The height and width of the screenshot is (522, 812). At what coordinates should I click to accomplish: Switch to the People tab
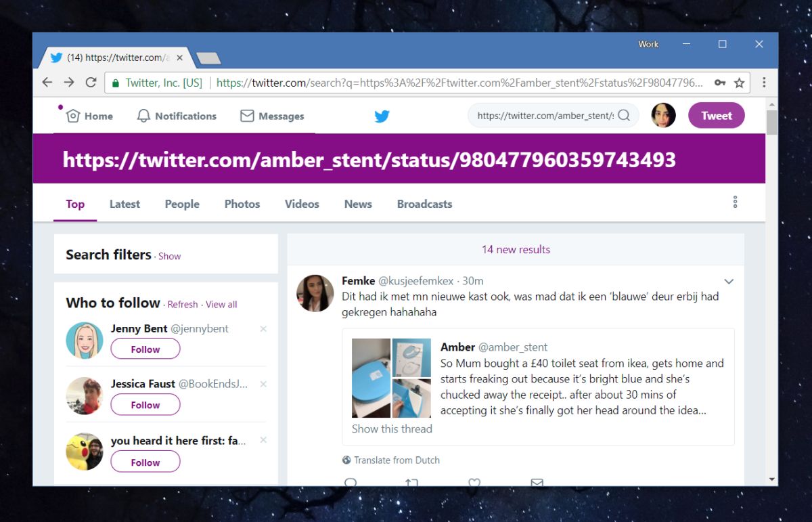pyautogui.click(x=182, y=204)
